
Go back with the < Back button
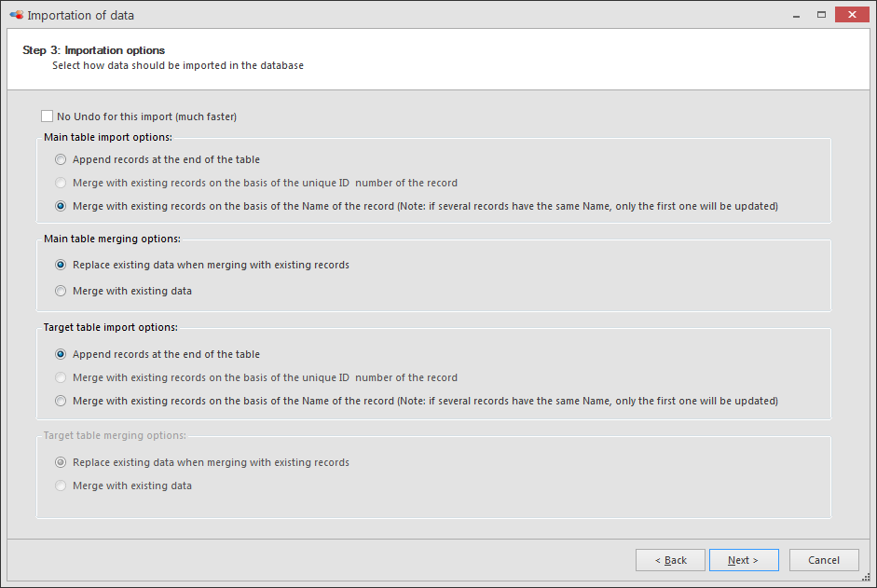(x=670, y=560)
